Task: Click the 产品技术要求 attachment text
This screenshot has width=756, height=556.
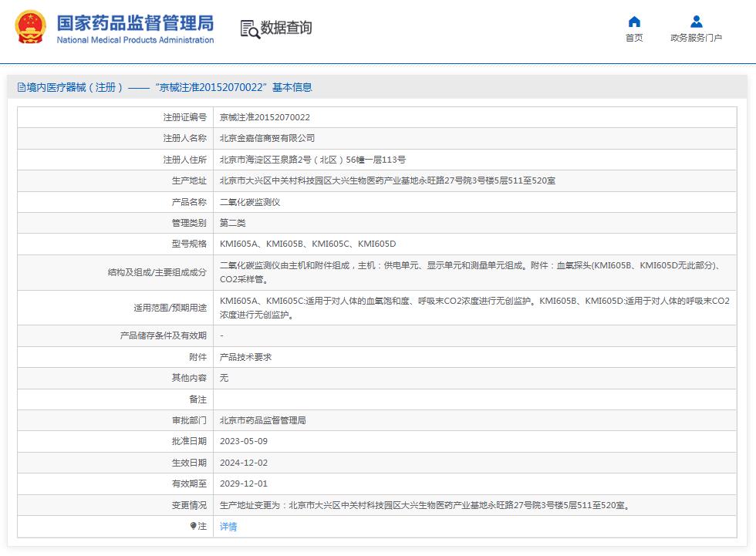Action: (x=246, y=357)
